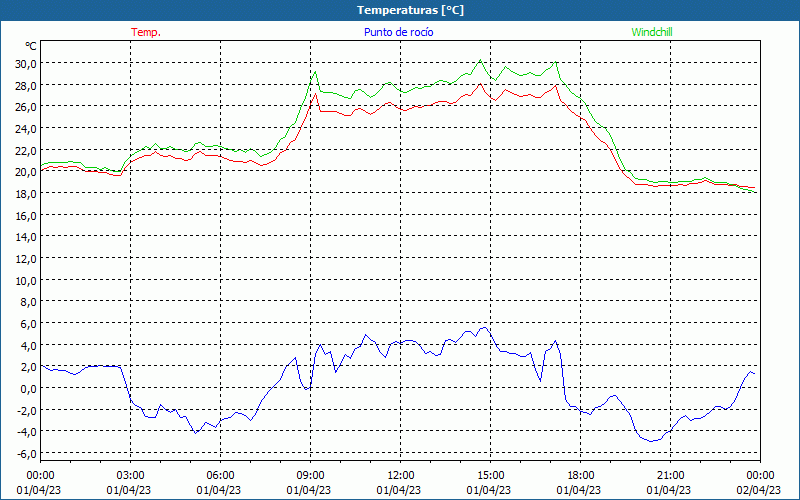Image resolution: width=800 pixels, height=500 pixels.
Task: Click the '06:00' time axis label
Action: (x=220, y=476)
